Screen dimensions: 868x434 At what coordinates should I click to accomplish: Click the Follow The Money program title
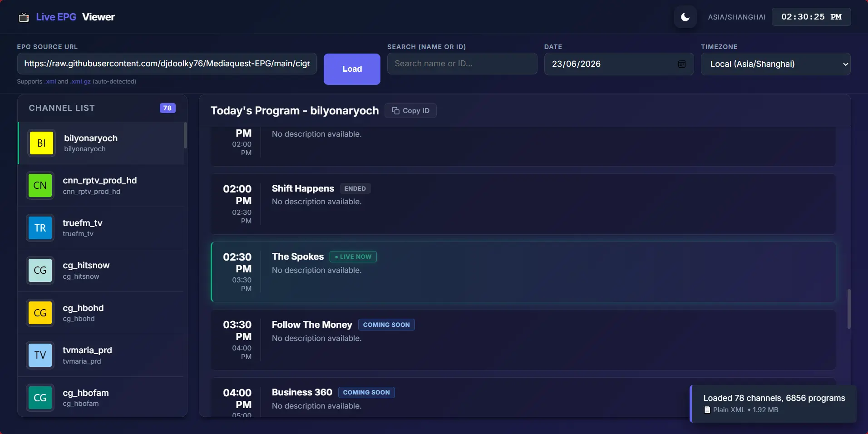[312, 325]
